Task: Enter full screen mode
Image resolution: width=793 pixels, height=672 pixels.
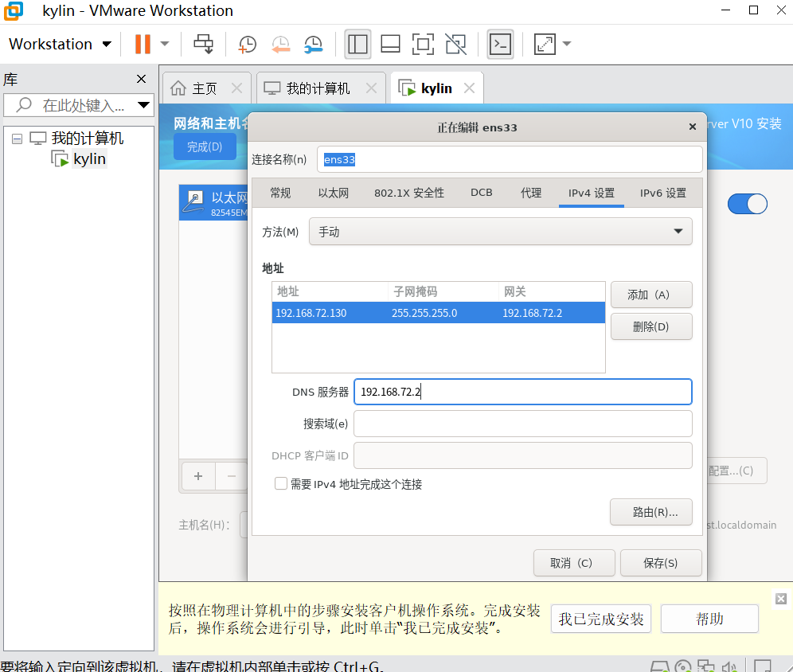Action: (423, 44)
